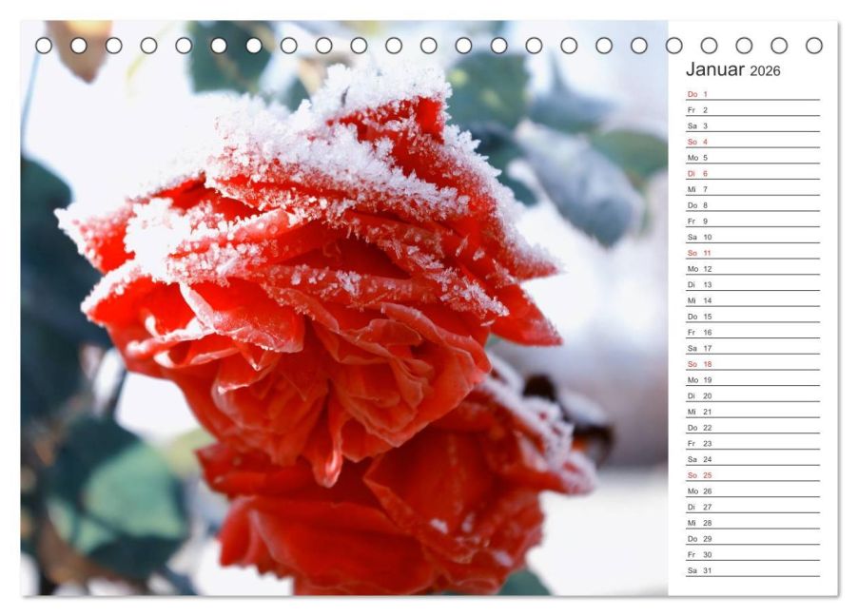Click the Sa 31 last day row
The image size is (858, 616).
click(x=753, y=570)
